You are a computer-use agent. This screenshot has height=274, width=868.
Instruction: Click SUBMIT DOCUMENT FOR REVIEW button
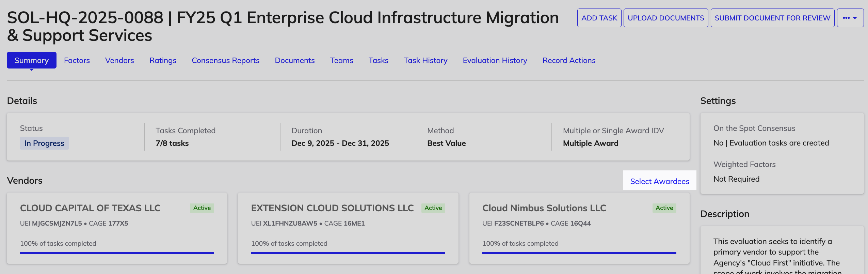[772, 18]
